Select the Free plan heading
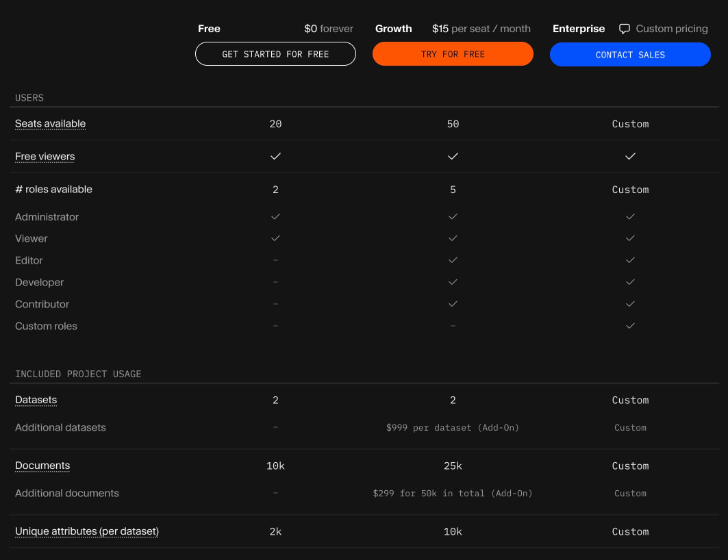728x560 pixels. point(209,29)
